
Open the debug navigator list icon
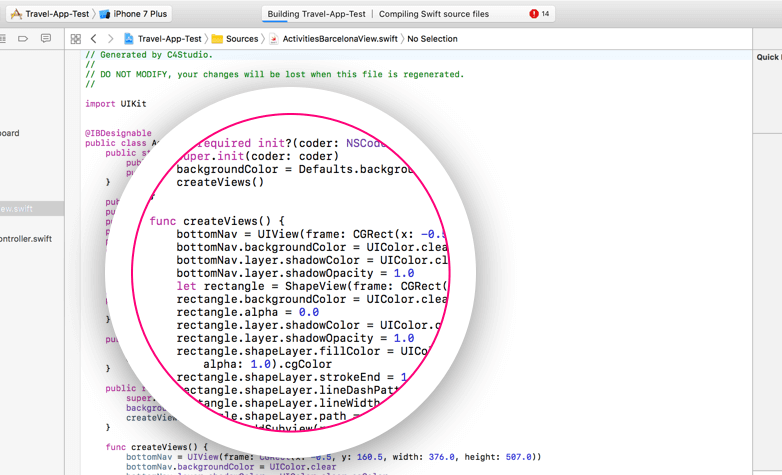2,38
